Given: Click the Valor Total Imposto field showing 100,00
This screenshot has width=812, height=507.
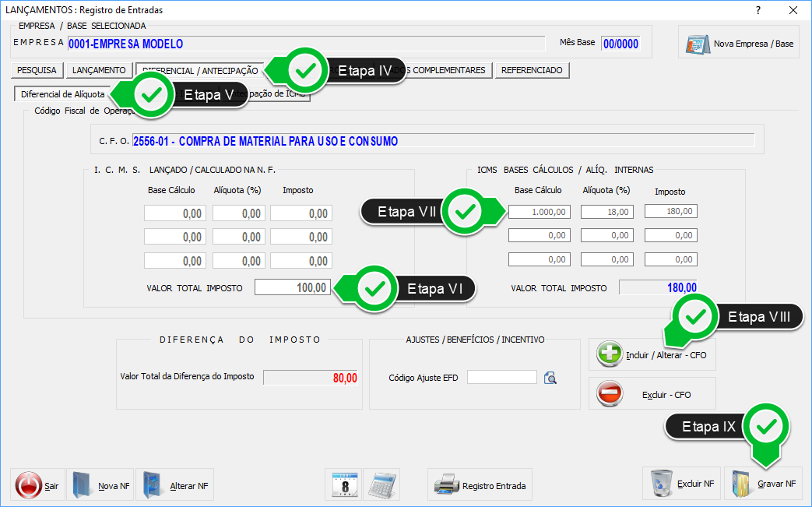Looking at the screenshot, I should pyautogui.click(x=293, y=287).
